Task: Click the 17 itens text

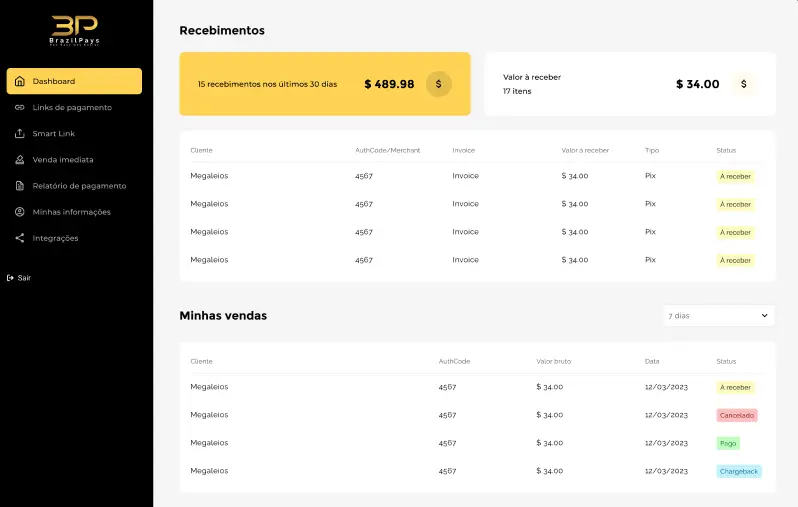Action: click(x=517, y=91)
